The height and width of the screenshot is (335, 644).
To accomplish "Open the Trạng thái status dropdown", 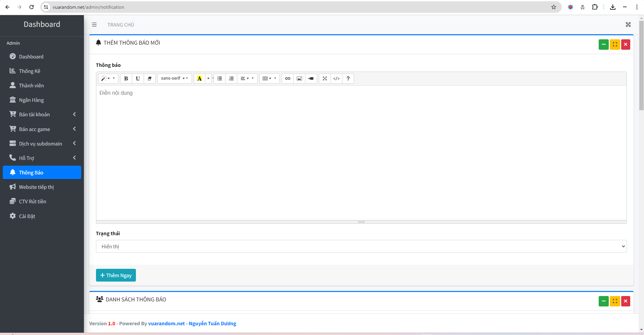I will 361,246.
